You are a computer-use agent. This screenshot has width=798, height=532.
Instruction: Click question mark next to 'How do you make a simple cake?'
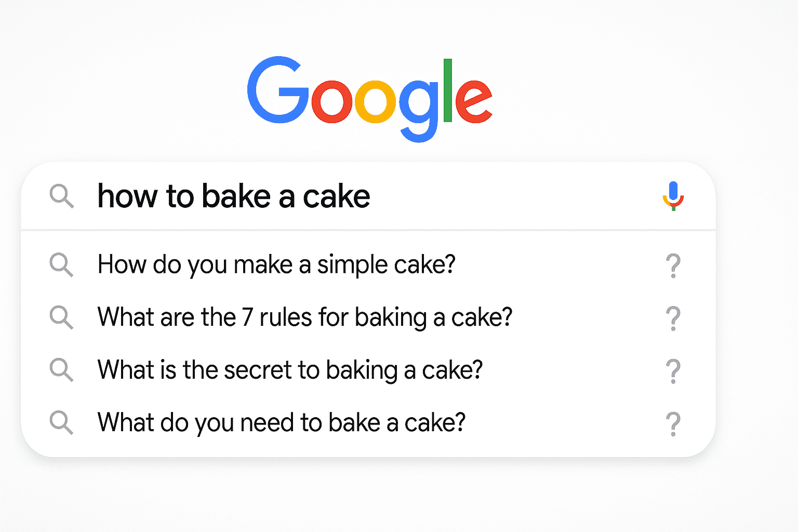coord(673,266)
